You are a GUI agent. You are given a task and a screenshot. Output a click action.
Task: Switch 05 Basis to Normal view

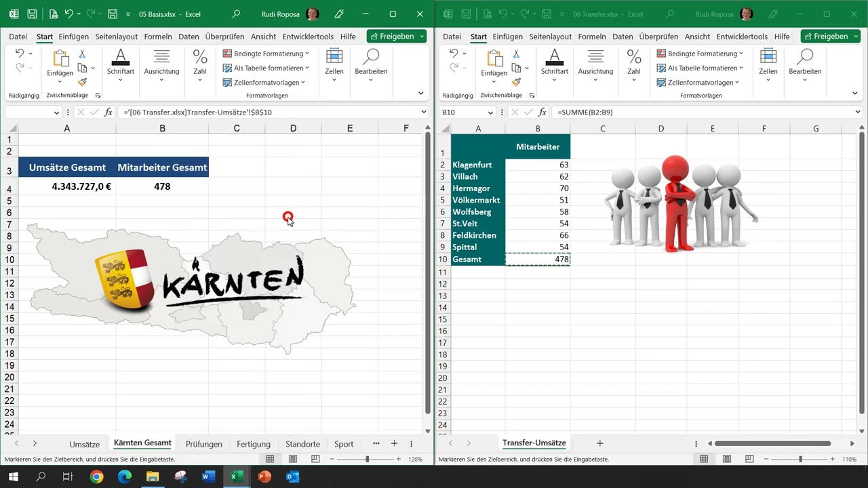point(270,459)
